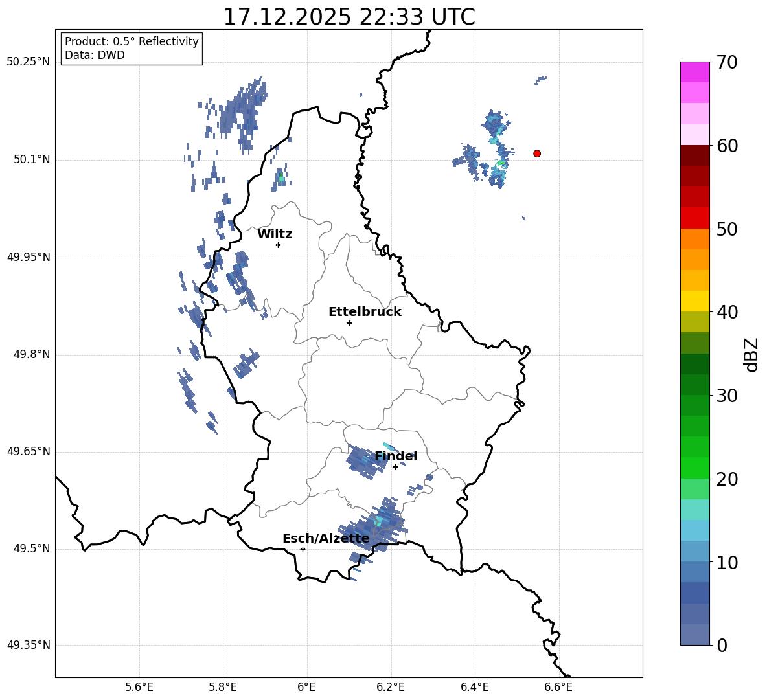
Task: Click the 70 colorbar tick label
Action: (x=727, y=63)
